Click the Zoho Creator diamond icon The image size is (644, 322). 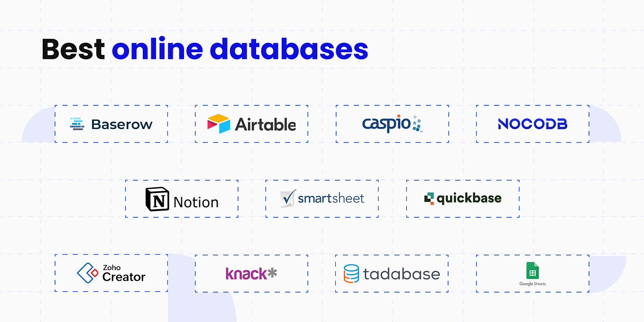87,273
